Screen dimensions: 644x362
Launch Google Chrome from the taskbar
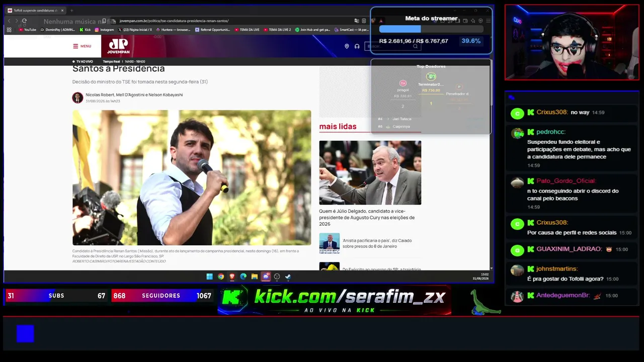click(221, 277)
